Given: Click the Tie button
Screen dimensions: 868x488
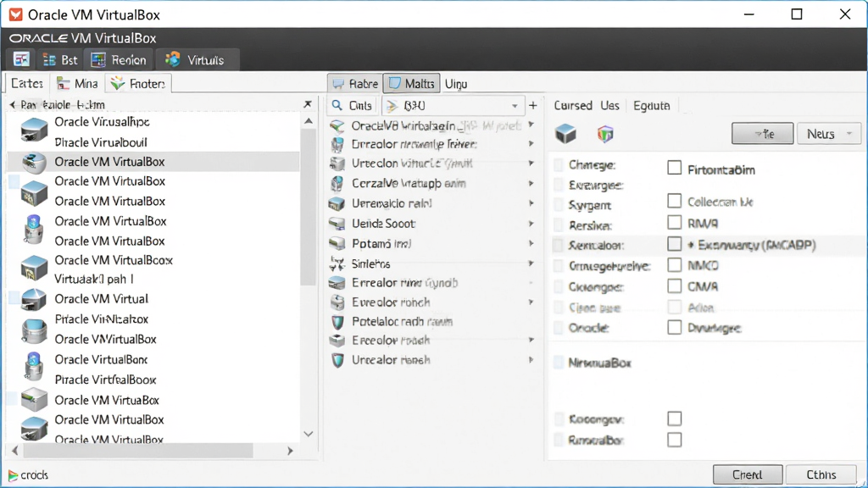Looking at the screenshot, I should tap(762, 134).
